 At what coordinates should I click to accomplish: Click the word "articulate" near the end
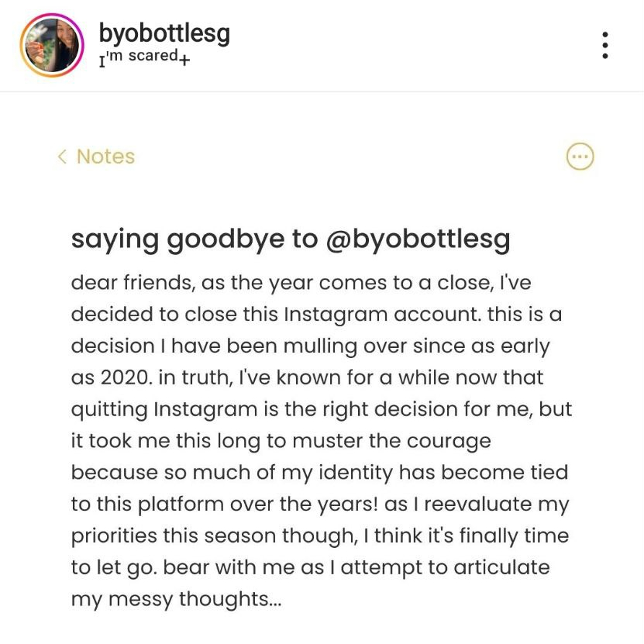tap(501, 567)
